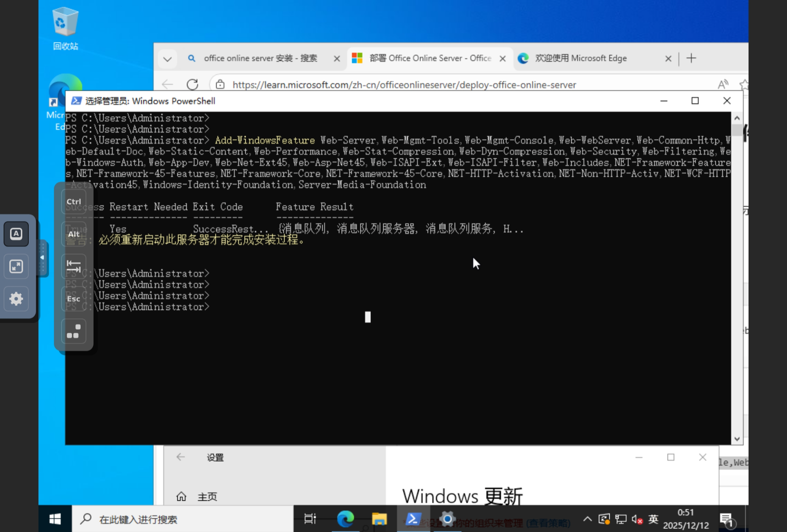
Task: Show hidden system tray icons
Action: (587, 519)
